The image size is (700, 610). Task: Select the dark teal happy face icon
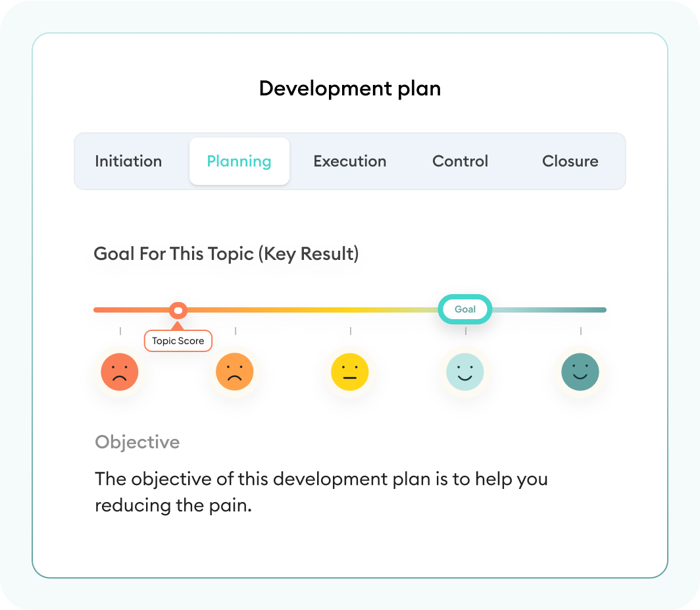click(580, 372)
